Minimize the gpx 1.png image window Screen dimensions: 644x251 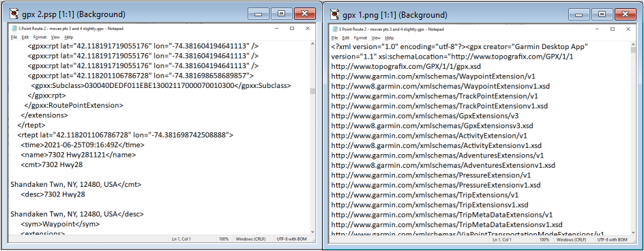tap(579, 14)
